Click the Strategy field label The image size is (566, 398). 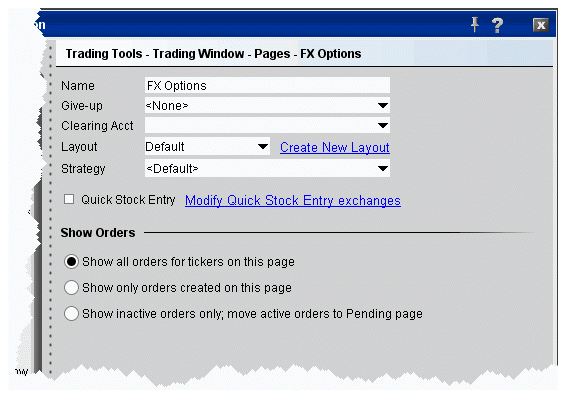click(x=83, y=169)
